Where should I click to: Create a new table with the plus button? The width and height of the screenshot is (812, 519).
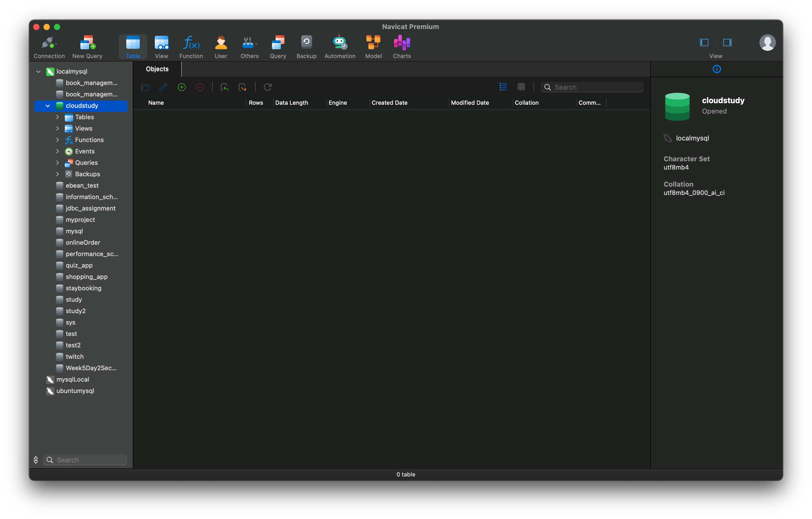[x=181, y=87]
